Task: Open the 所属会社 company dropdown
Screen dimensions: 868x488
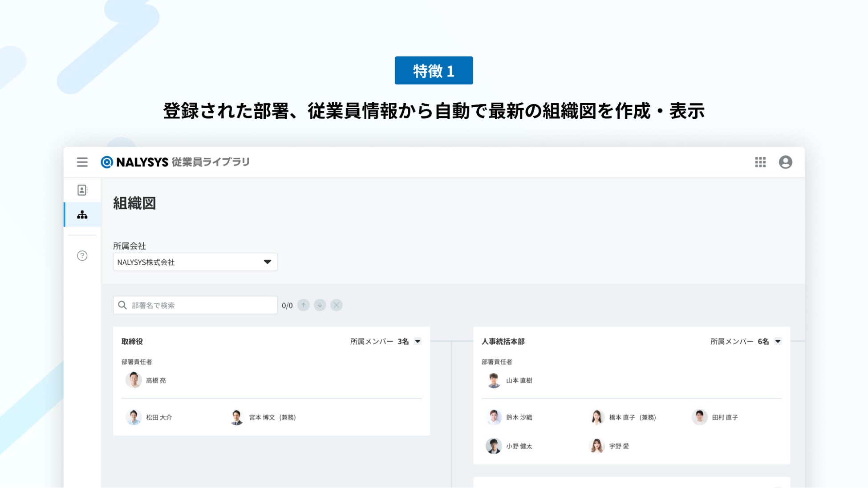Action: 195,262
